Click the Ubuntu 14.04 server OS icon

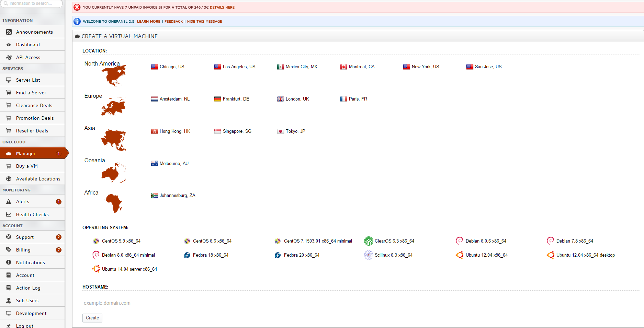coord(96,269)
